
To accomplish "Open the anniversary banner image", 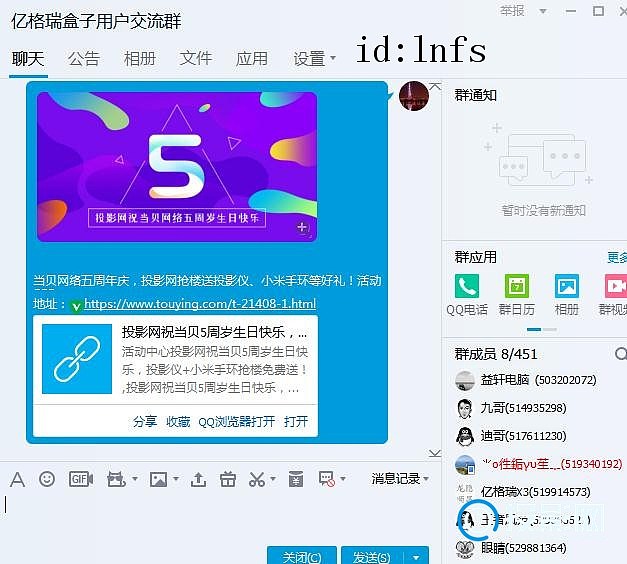I will tap(177, 167).
